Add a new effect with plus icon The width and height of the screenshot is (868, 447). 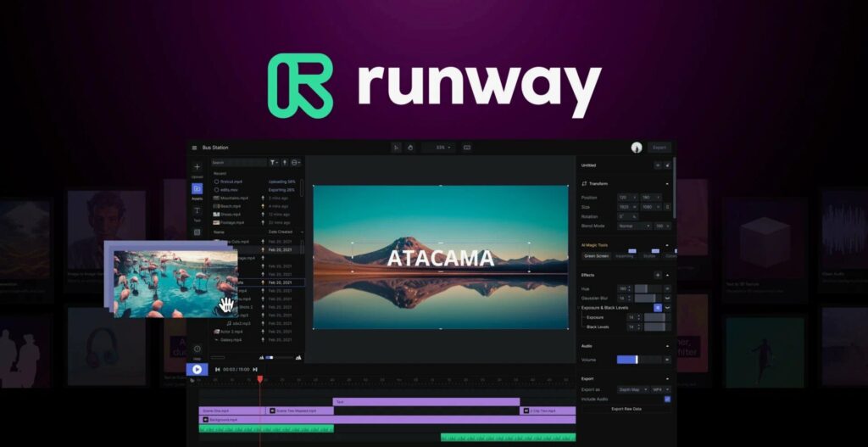658,276
